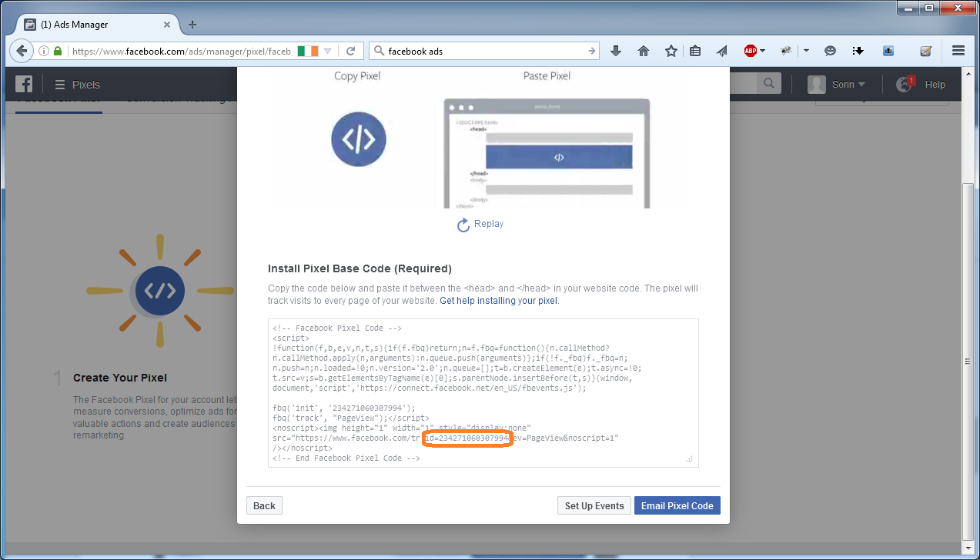Open the Firefox downloads arrow icon
The width and height of the screenshot is (980, 560).
616,52
